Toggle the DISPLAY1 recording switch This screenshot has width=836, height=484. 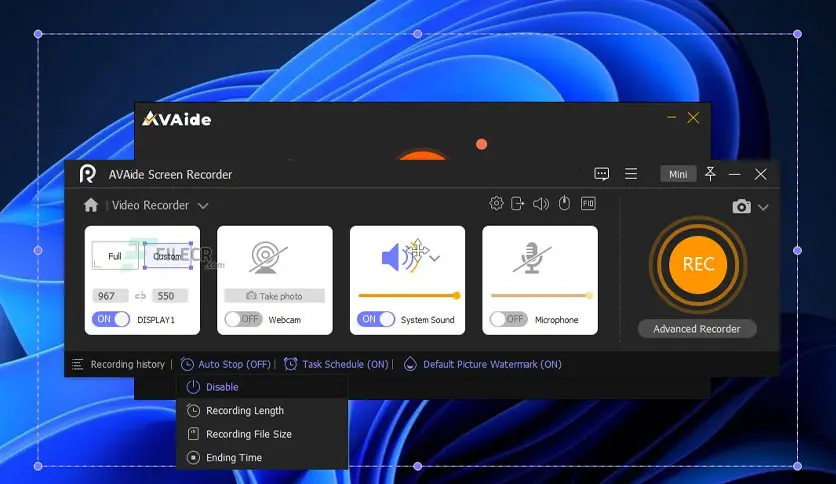pos(111,319)
